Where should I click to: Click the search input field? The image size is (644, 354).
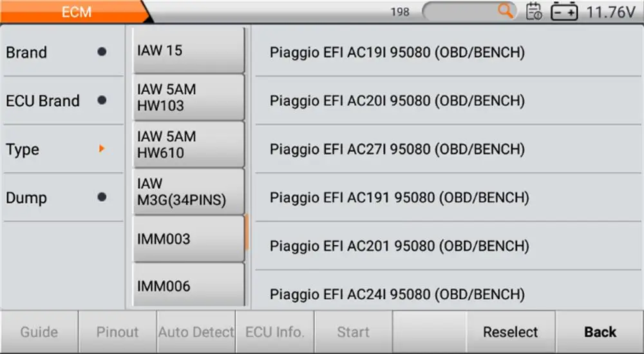[x=460, y=11]
